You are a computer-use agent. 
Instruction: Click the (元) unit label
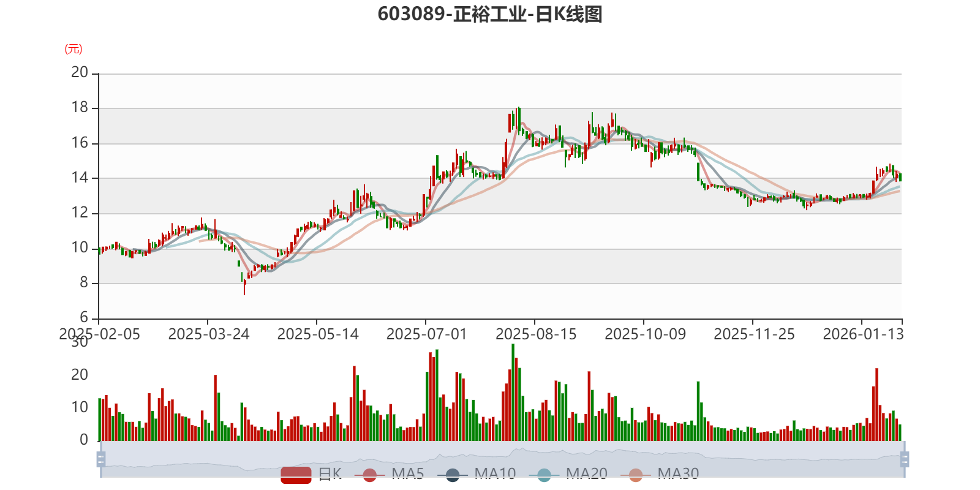pyautogui.click(x=73, y=49)
